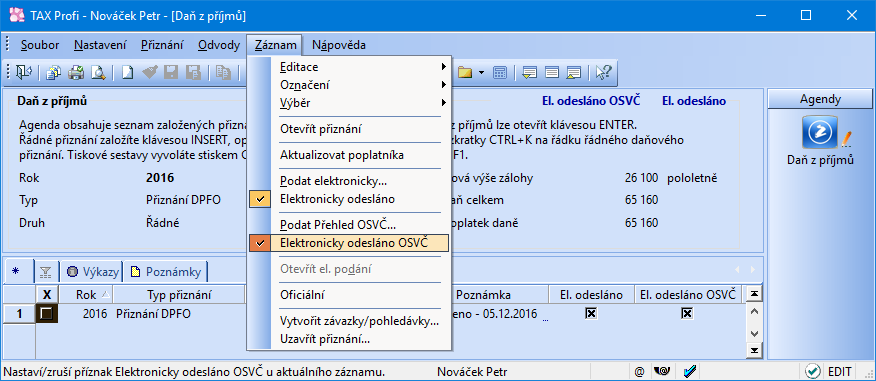Click the green check circle status icon

[x=812, y=372]
